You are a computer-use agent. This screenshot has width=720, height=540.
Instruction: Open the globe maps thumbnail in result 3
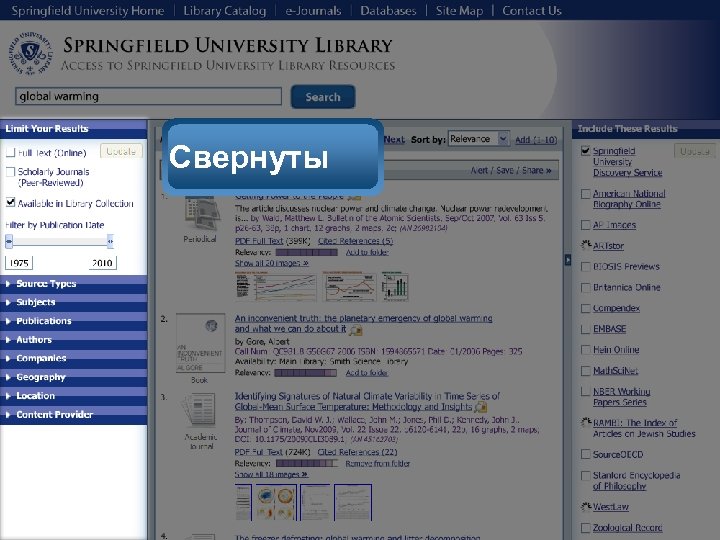point(276,502)
